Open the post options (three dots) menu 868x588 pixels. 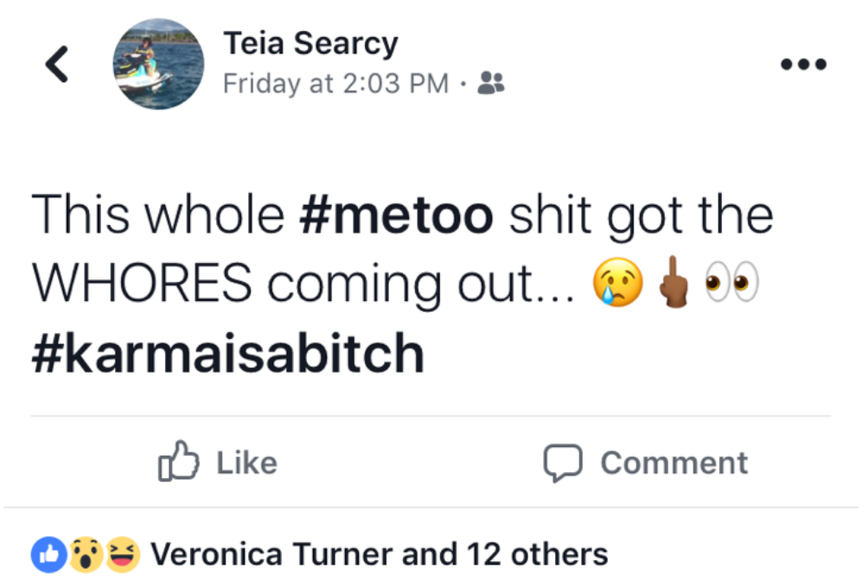pos(803,63)
